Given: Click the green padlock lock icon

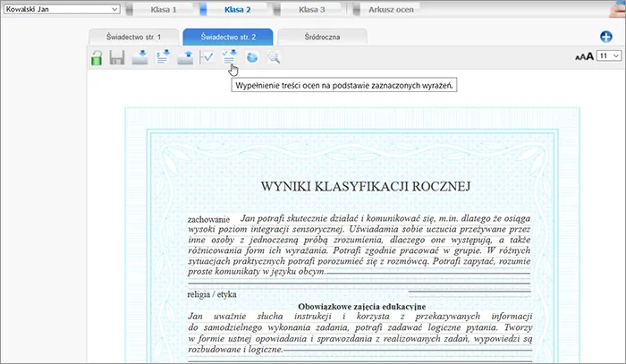Looking at the screenshot, I should tap(96, 58).
